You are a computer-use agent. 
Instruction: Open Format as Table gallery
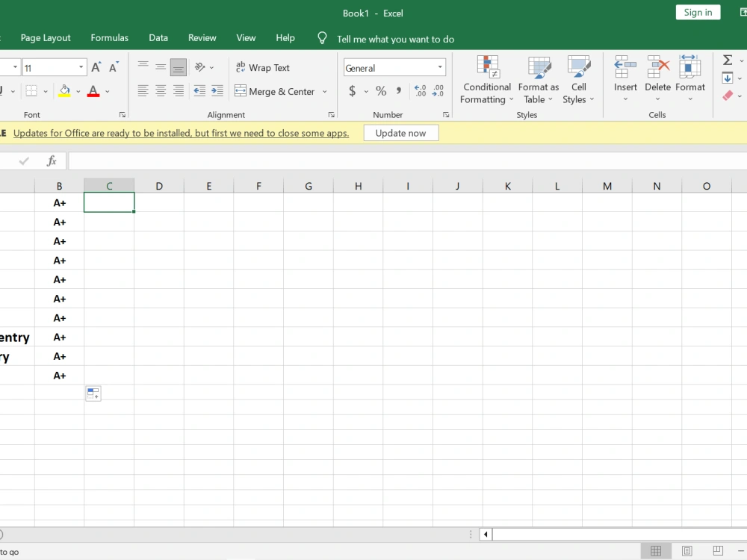click(539, 80)
